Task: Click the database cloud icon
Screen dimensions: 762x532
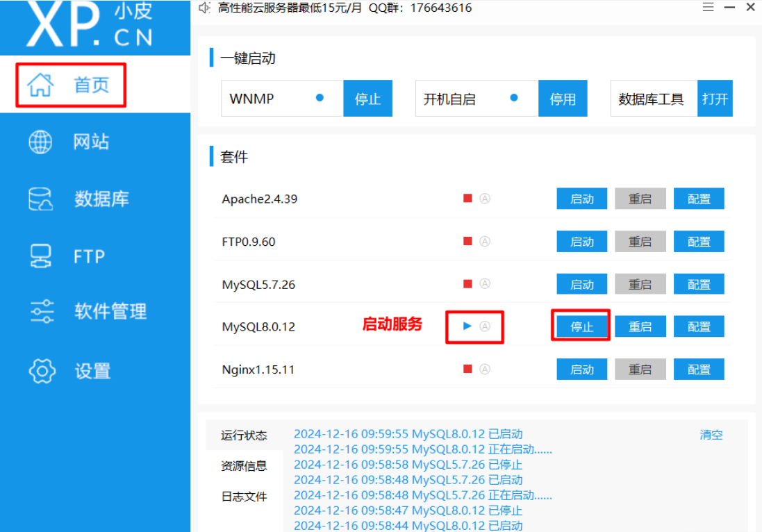Action: [x=40, y=199]
